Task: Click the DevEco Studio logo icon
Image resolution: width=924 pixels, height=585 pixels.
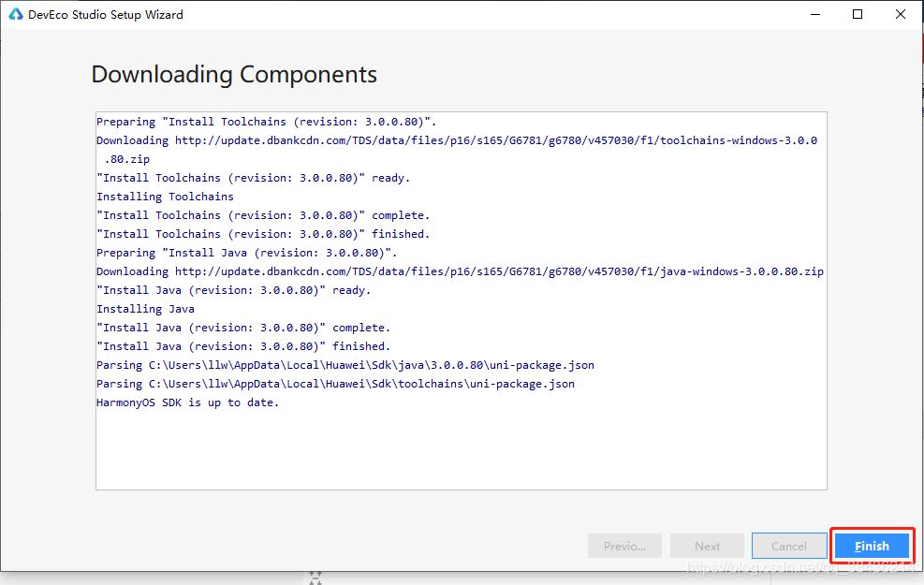Action: point(15,14)
